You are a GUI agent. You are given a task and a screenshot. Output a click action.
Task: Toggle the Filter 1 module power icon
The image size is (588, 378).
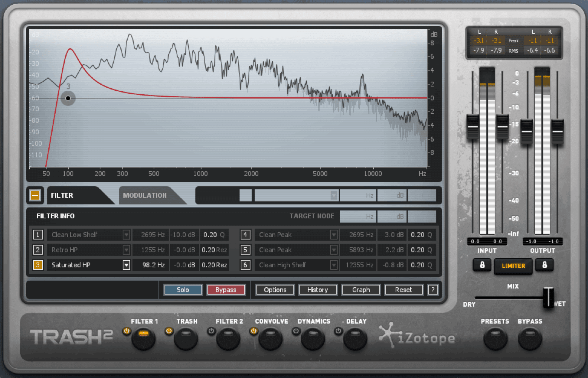[x=126, y=331]
